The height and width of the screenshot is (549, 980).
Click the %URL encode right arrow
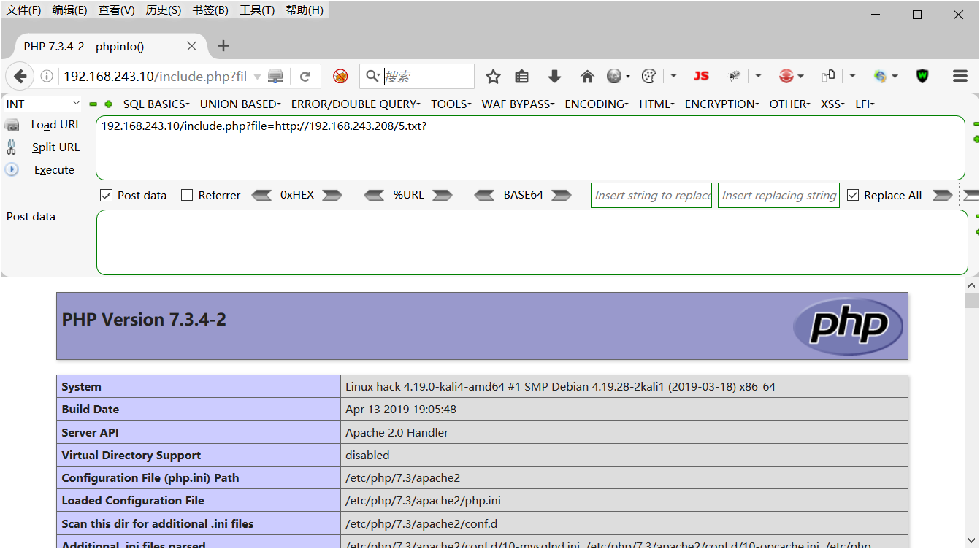(443, 195)
